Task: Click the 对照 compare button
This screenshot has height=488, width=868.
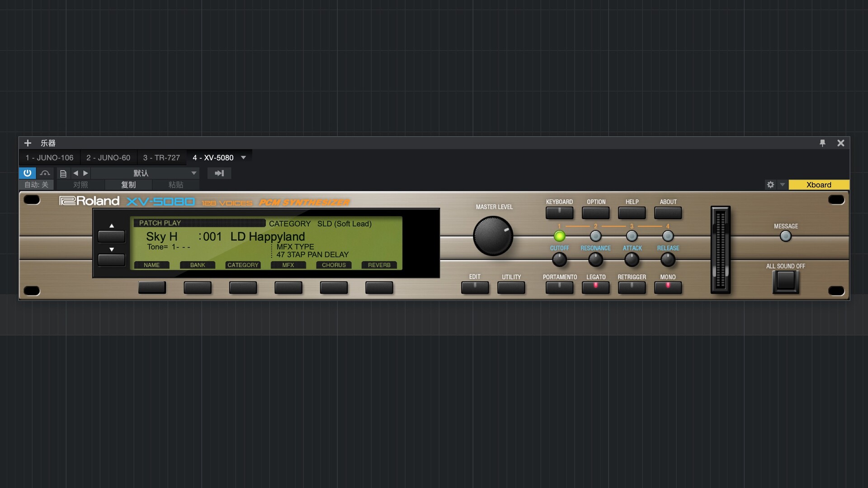Action: [x=80, y=185]
